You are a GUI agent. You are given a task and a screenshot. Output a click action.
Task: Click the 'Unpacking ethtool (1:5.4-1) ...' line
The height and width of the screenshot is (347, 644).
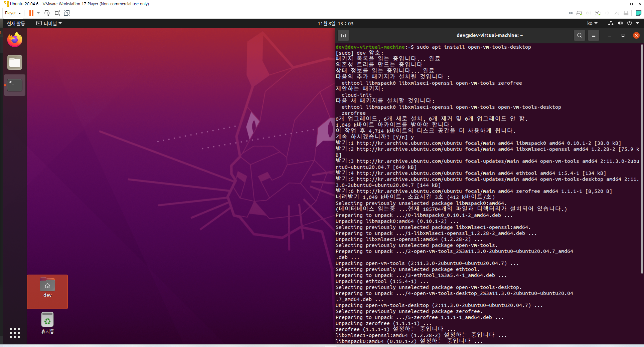tap(382, 281)
